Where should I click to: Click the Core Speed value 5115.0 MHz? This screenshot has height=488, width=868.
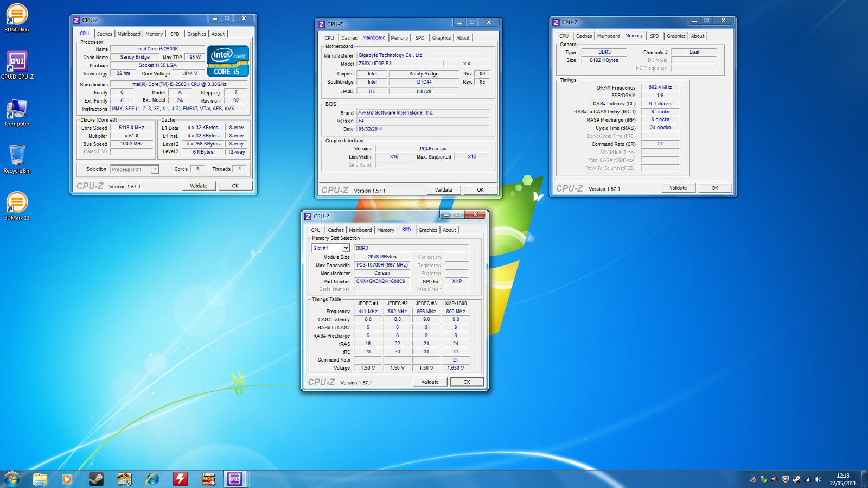pos(132,128)
